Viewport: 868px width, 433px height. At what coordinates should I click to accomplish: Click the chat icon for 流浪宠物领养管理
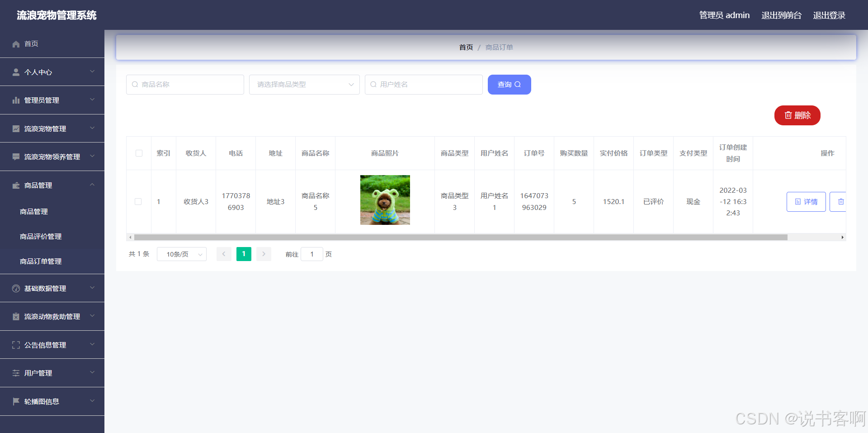(16, 157)
